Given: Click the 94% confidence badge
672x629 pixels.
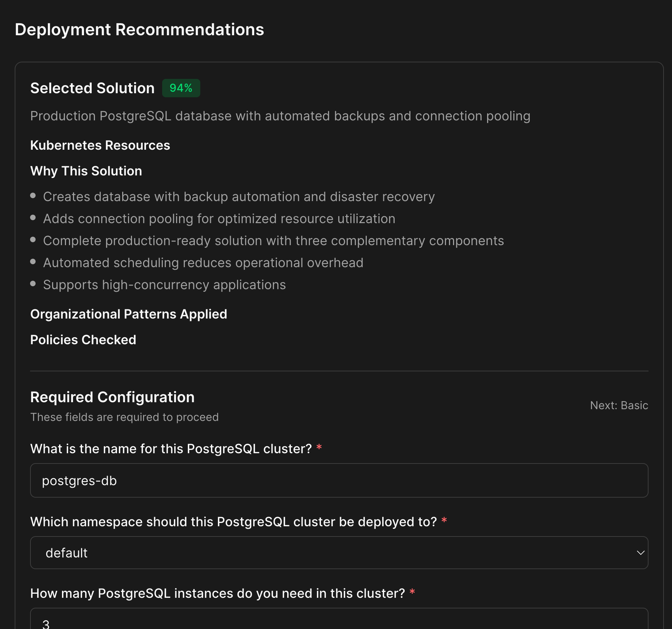Looking at the screenshot, I should tap(180, 88).
